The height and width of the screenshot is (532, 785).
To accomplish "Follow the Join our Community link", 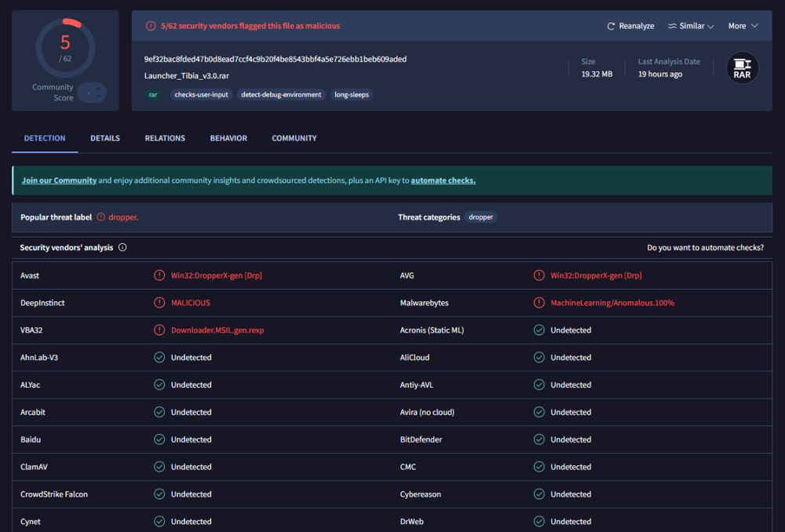I will point(59,180).
